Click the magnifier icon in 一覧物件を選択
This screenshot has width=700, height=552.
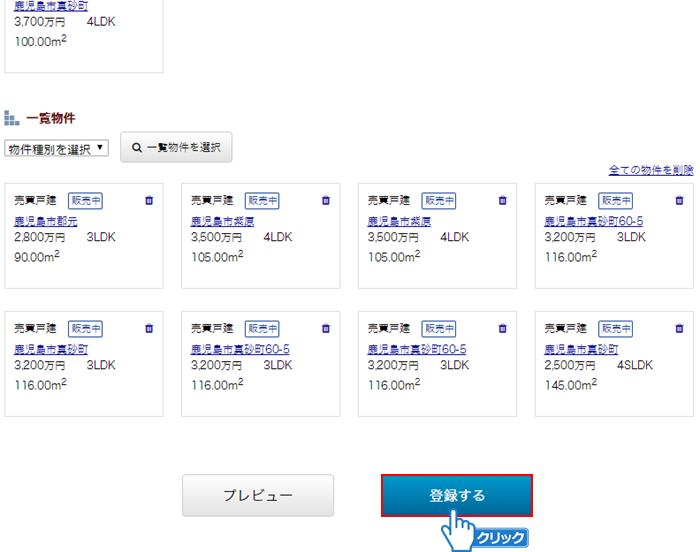click(137, 147)
